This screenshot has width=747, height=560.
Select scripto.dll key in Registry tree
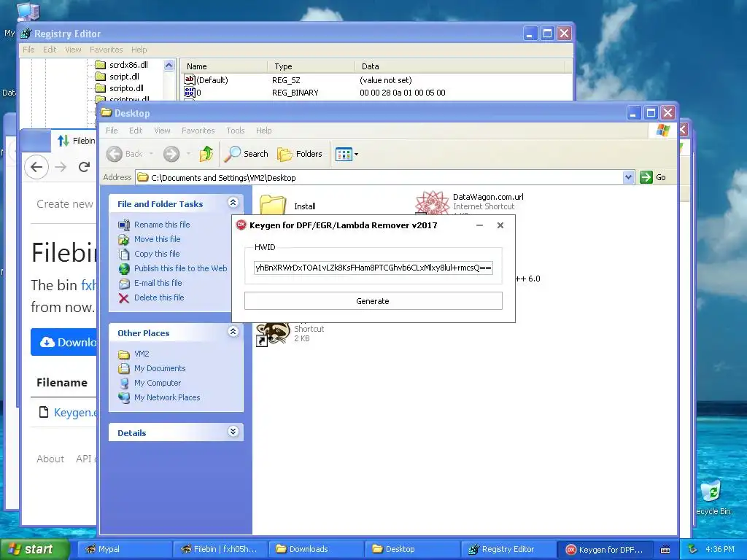[x=126, y=88]
